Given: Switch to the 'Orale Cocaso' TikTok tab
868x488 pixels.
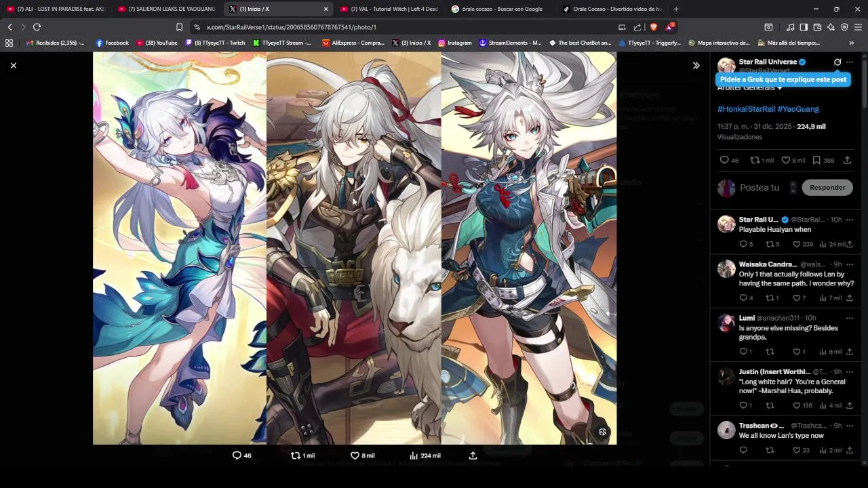Looking at the screenshot, I should tap(612, 9).
